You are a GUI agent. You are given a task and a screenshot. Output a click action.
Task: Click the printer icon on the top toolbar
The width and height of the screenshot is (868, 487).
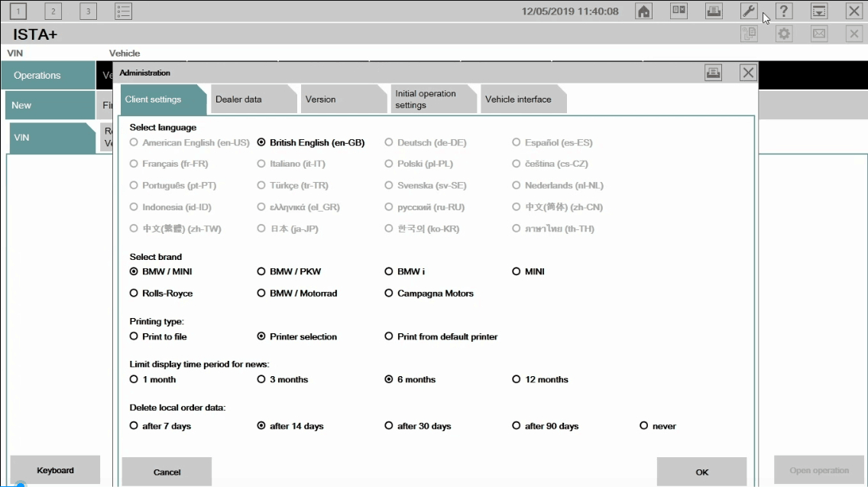(713, 11)
